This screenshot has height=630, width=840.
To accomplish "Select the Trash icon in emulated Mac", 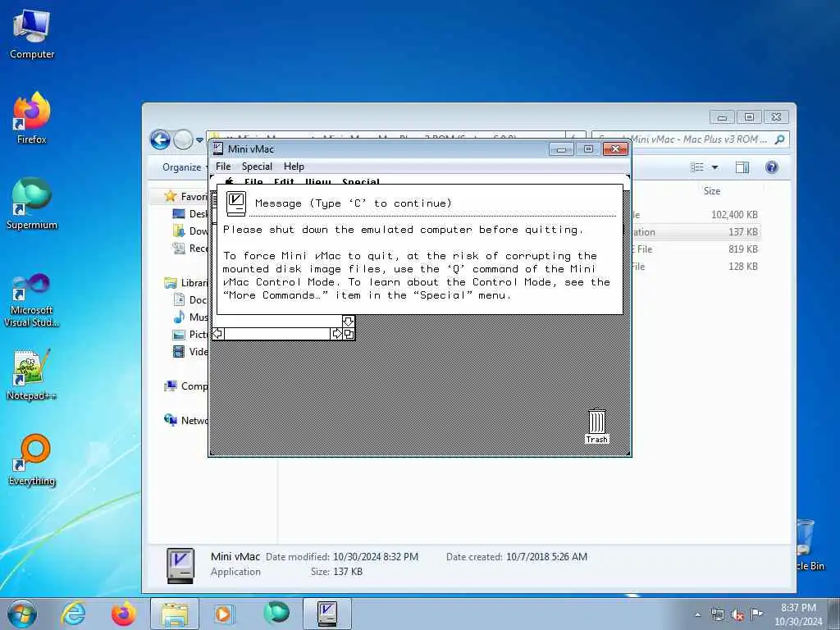I will point(597,427).
